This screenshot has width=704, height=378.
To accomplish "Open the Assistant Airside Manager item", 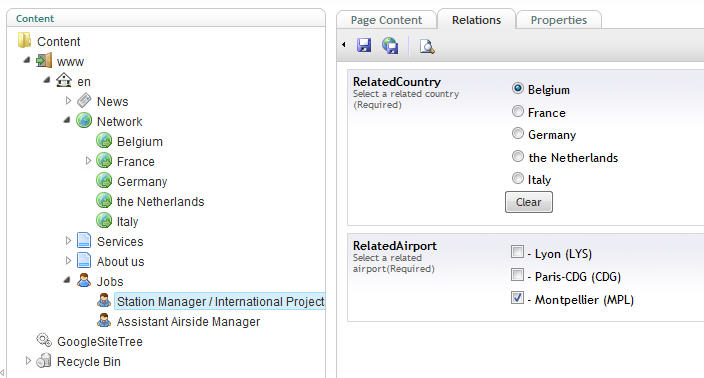I will click(188, 321).
